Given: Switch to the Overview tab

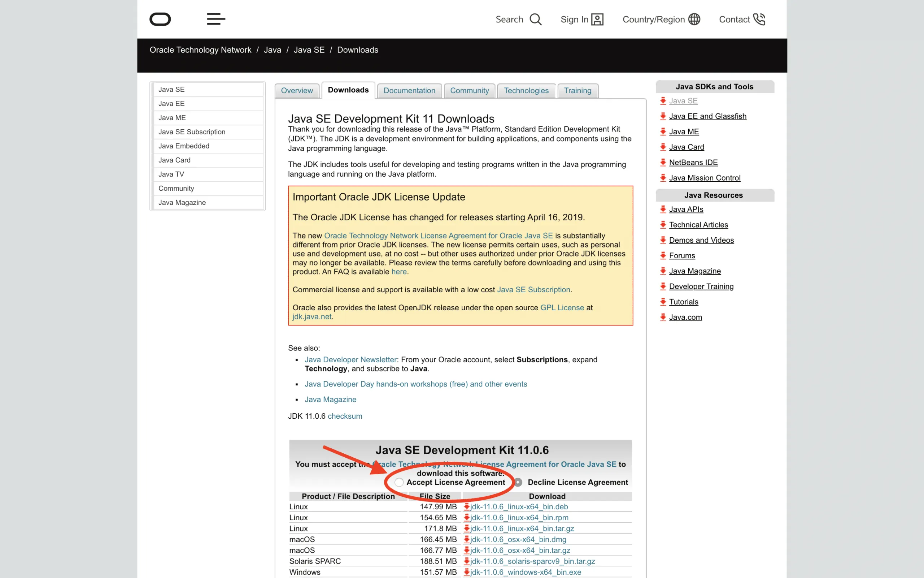Looking at the screenshot, I should point(297,91).
